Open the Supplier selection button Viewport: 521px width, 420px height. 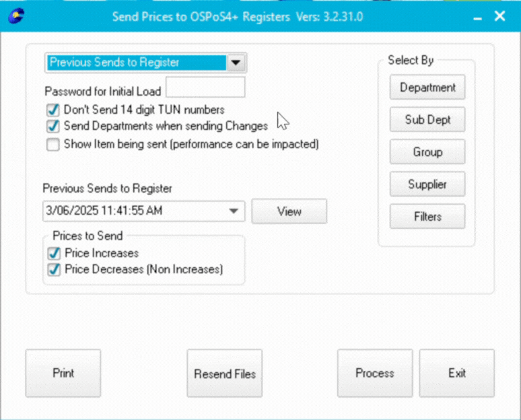tap(427, 184)
